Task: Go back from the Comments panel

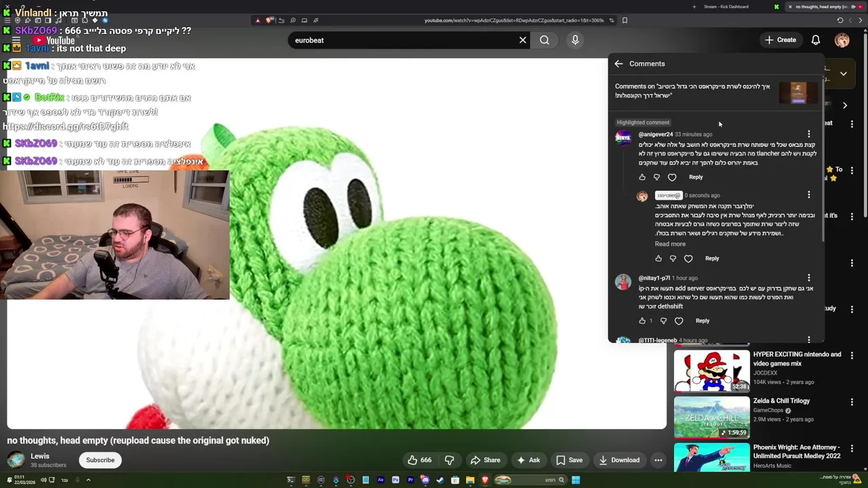Action: coord(618,64)
